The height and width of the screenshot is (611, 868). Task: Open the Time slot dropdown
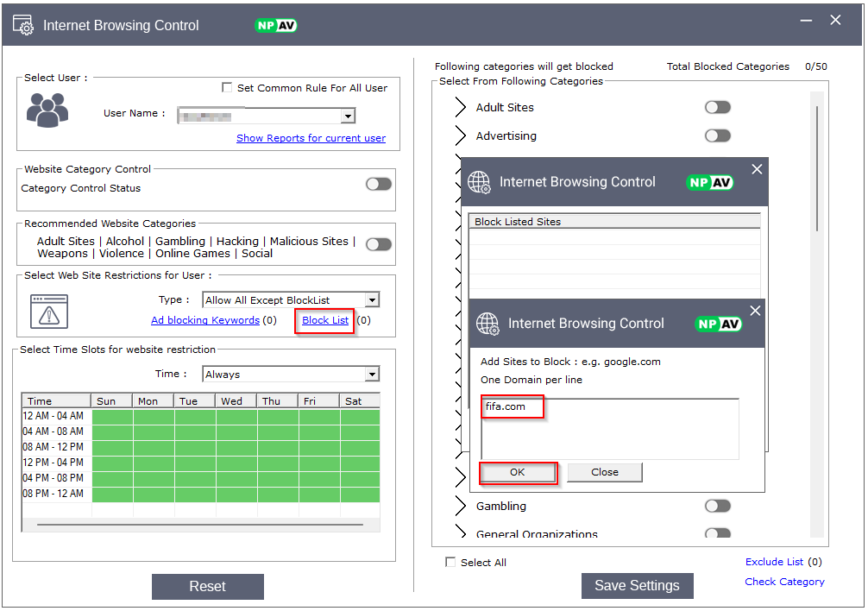tap(371, 375)
